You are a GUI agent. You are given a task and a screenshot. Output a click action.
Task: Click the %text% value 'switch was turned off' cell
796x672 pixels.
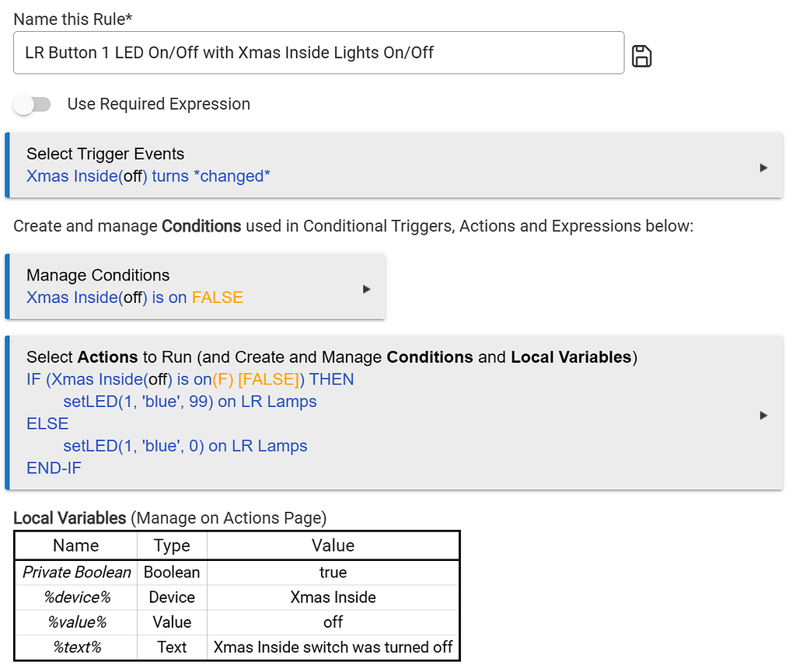point(333,647)
